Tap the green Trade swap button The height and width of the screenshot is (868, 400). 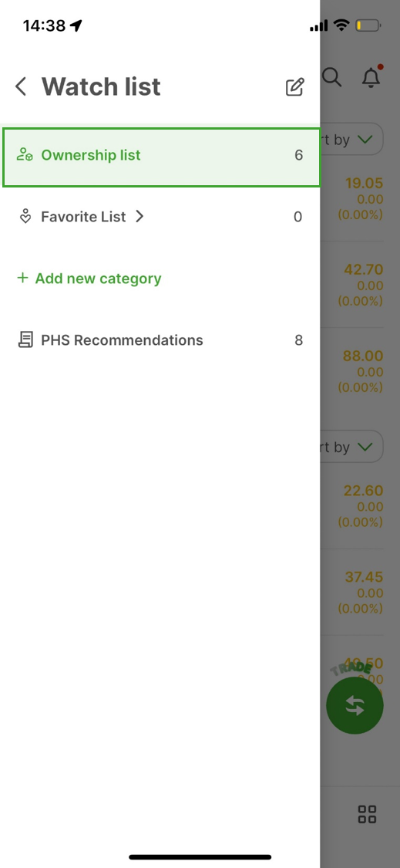point(355,705)
